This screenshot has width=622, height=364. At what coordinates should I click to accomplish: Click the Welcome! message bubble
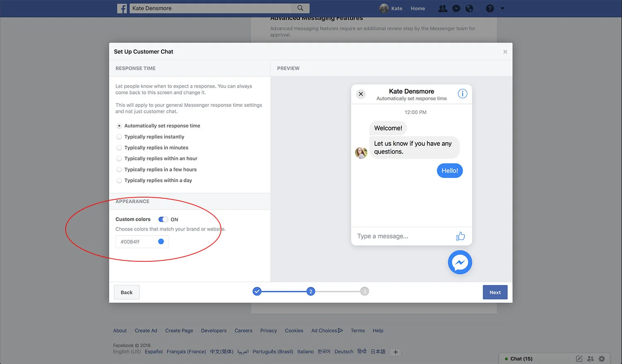point(388,128)
